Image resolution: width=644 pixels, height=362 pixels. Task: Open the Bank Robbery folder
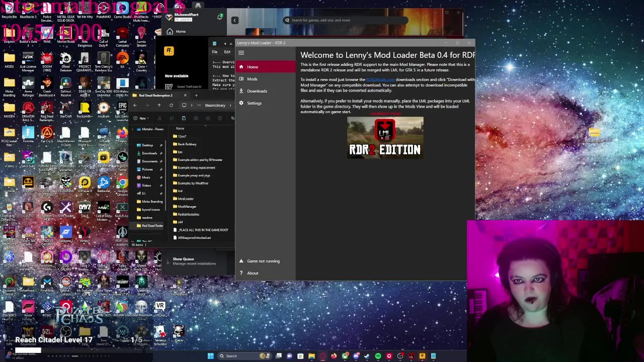pos(185,144)
